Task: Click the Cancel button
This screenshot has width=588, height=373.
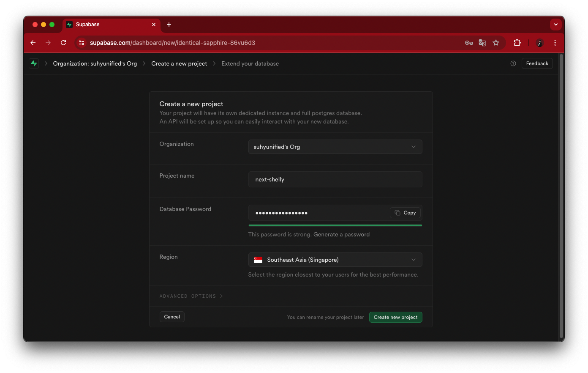Action: (172, 317)
